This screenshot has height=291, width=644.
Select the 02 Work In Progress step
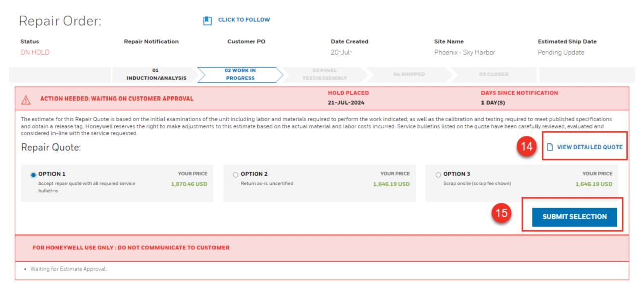240,74
